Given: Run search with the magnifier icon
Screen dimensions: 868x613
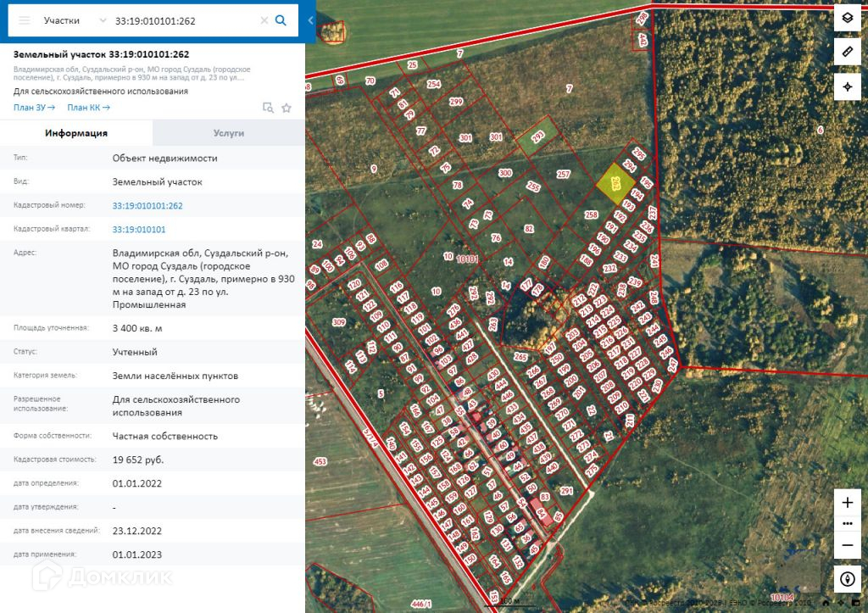Looking at the screenshot, I should pyautogui.click(x=281, y=20).
